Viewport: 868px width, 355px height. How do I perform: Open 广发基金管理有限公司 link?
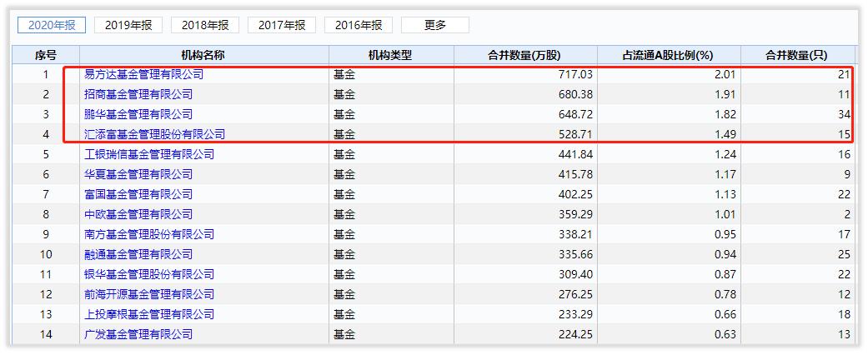(x=138, y=334)
